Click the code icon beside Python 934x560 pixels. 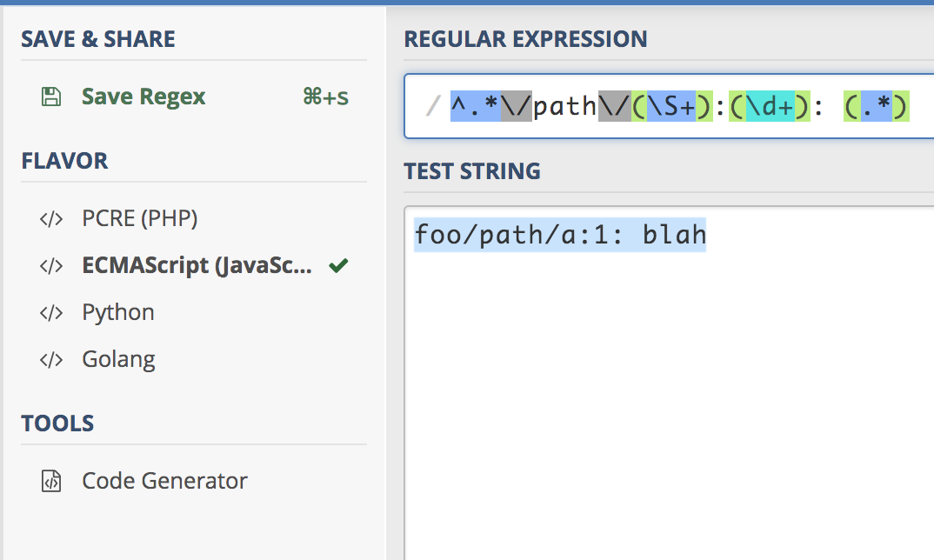click(x=51, y=311)
